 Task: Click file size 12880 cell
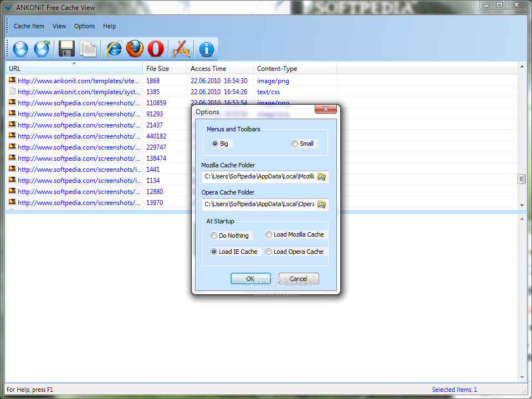(x=155, y=192)
